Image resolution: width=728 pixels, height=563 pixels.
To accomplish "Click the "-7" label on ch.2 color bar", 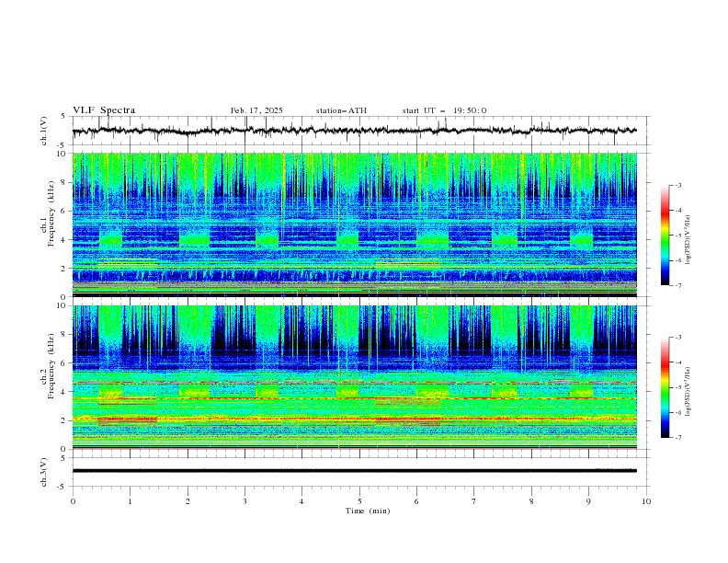I will coord(678,438).
